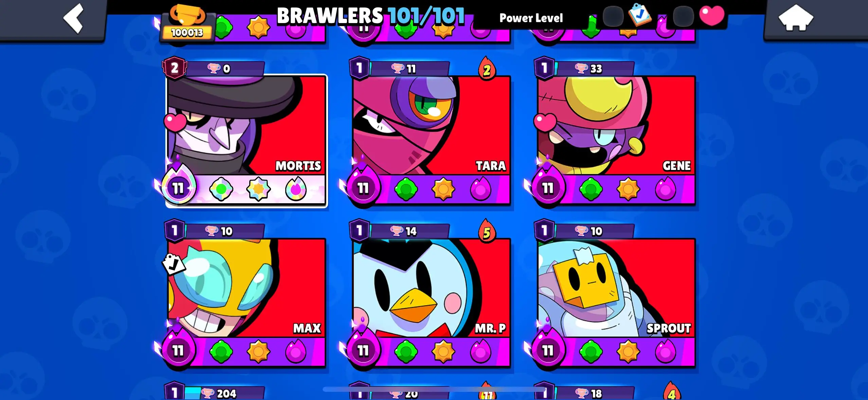This screenshot has width=868, height=400.
Task: Toggle the pink heart favorites filter
Action: (x=712, y=16)
